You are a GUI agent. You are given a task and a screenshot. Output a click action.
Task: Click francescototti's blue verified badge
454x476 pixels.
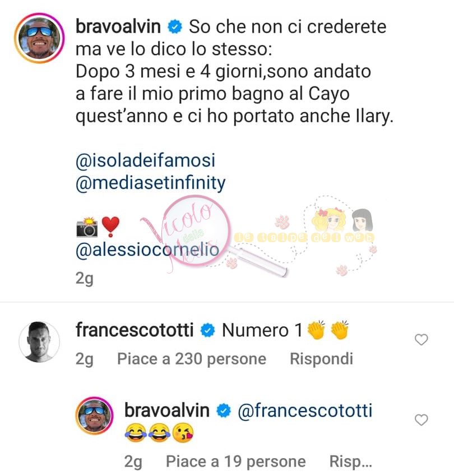coord(207,330)
